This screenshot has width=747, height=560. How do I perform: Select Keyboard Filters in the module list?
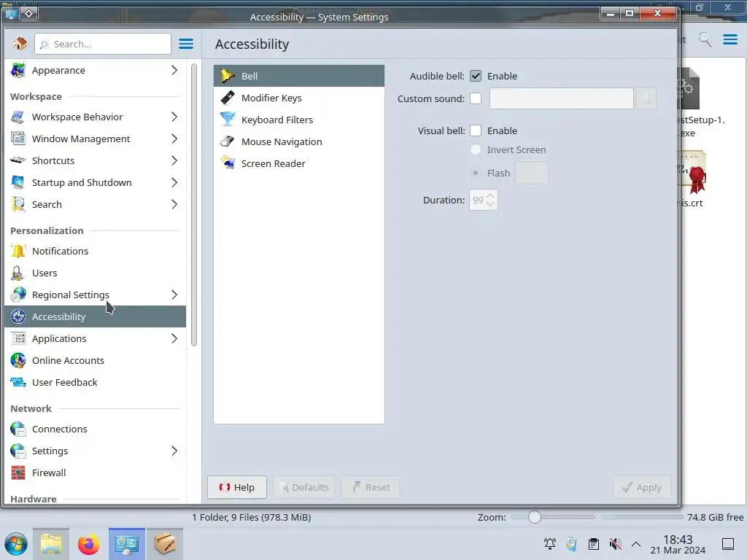(x=298, y=120)
